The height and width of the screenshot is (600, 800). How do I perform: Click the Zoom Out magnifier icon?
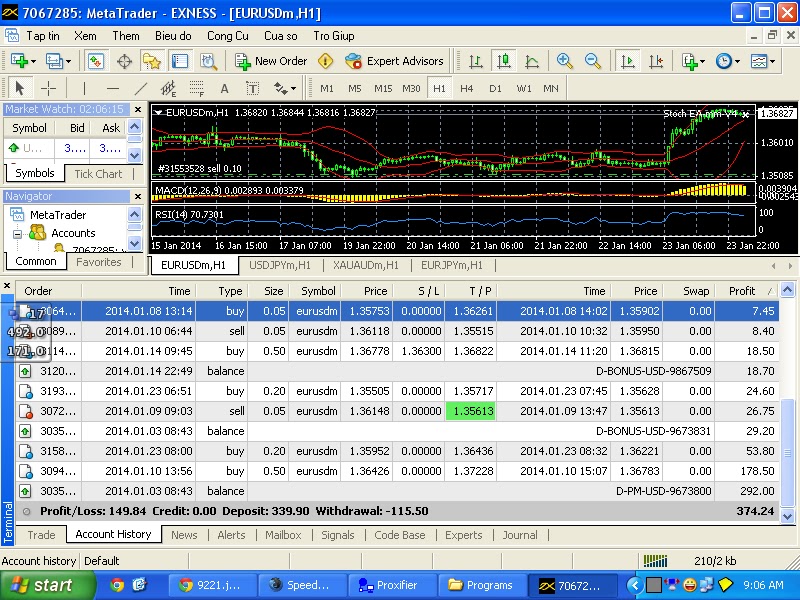pos(592,61)
